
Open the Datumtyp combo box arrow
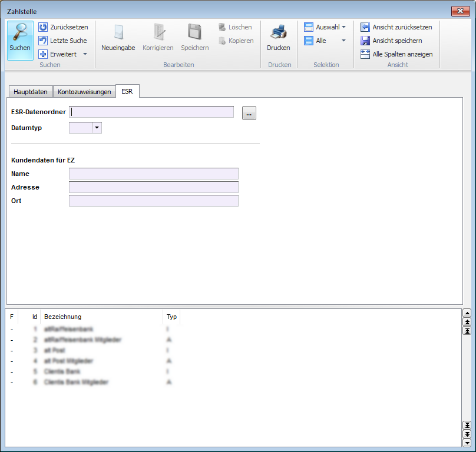click(97, 128)
